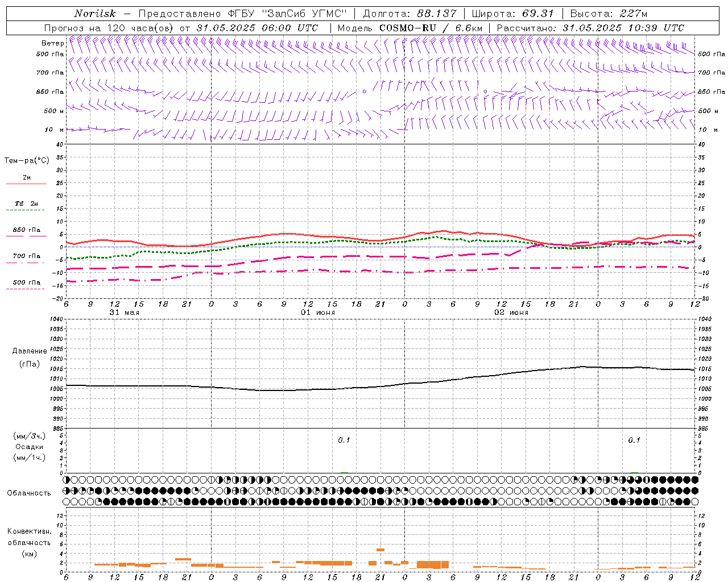Click "Рассчитано: 31.05.2025 10:39 UTC" timestamp
Viewport: 728px width, 582px height.
pos(590,28)
